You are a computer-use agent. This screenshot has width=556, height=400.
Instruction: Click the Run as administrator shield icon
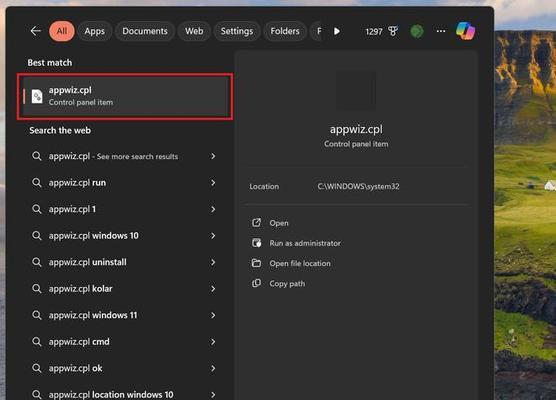click(256, 243)
